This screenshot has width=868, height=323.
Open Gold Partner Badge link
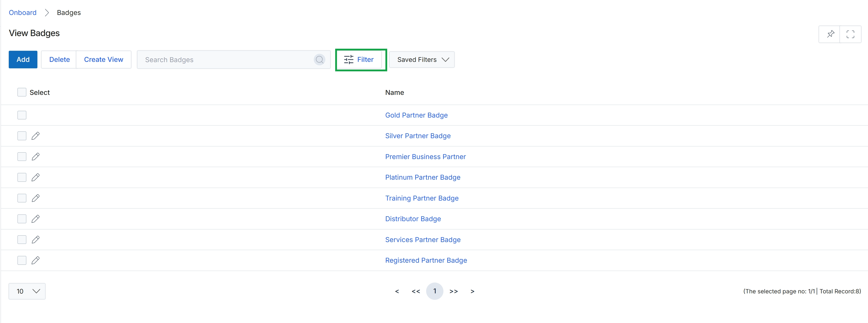click(x=416, y=115)
